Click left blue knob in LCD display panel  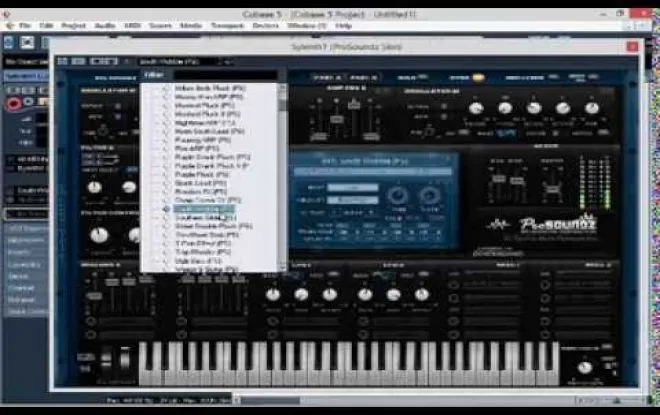397,195
